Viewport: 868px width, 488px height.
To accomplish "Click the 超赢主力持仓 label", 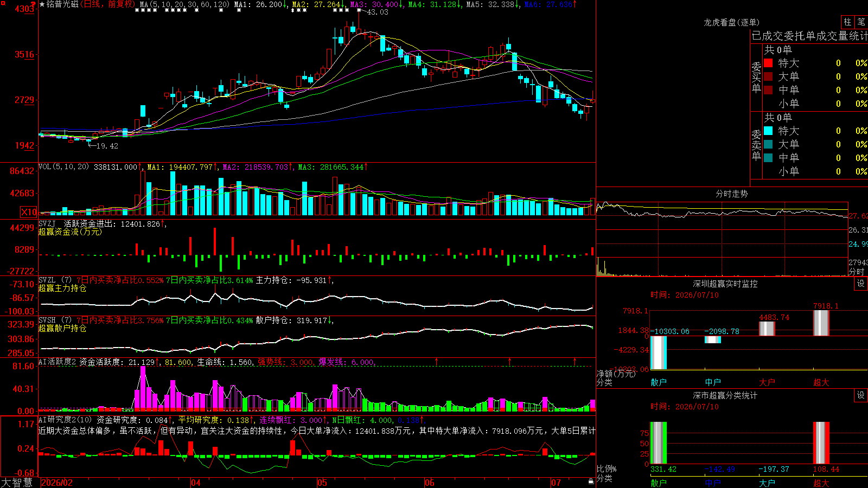I will pyautogui.click(x=62, y=288).
